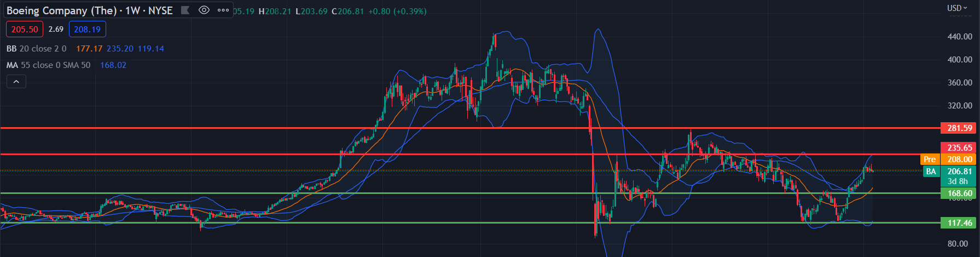The width and height of the screenshot is (980, 257).
Task: Click the close value C206.81
Action: pyautogui.click(x=347, y=11)
